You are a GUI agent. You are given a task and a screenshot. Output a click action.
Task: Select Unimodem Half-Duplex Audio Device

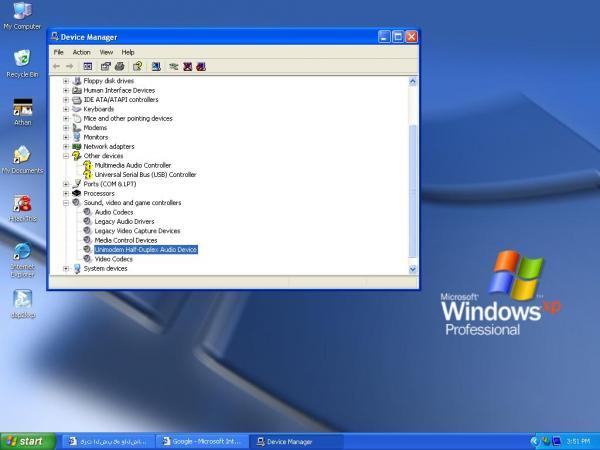point(146,249)
